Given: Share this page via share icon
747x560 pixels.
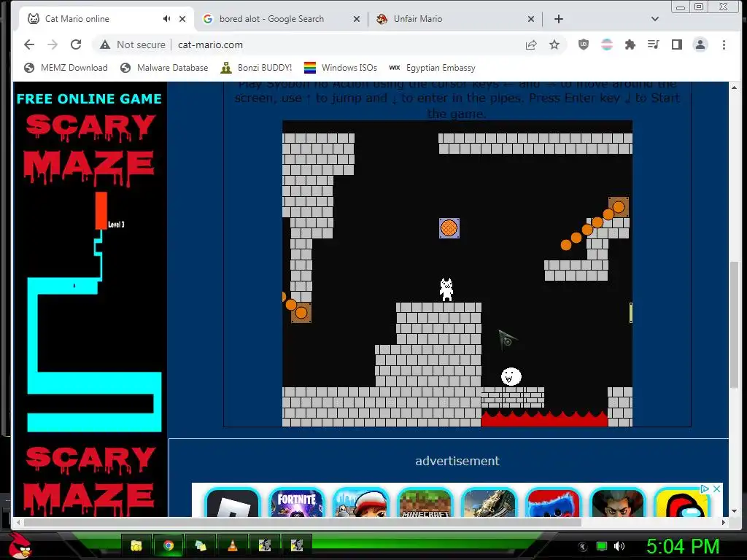Looking at the screenshot, I should [x=531, y=44].
